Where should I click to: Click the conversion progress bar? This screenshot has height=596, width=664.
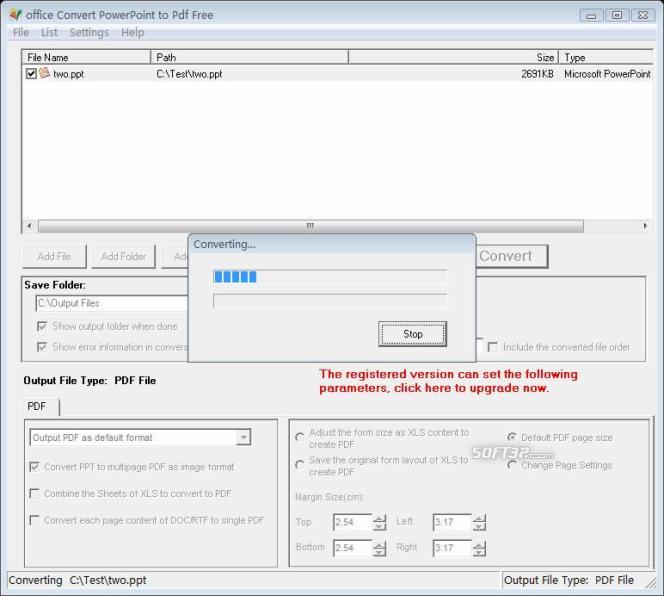(x=329, y=276)
